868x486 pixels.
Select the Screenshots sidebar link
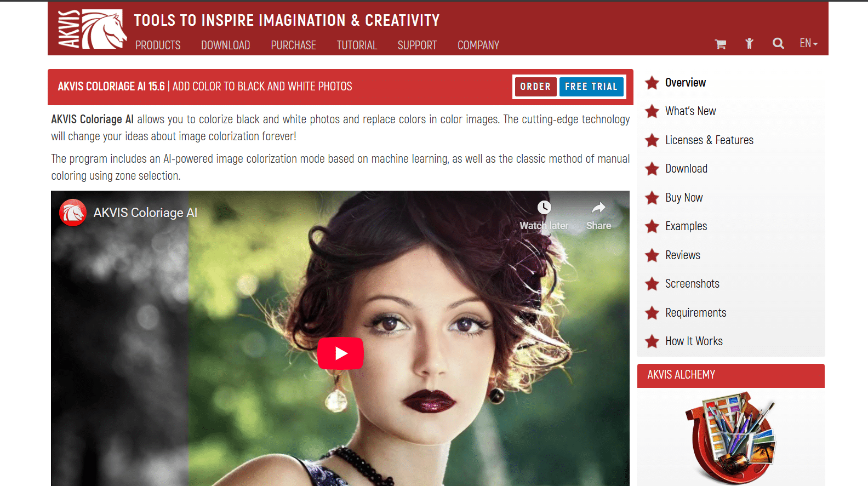[x=692, y=284]
